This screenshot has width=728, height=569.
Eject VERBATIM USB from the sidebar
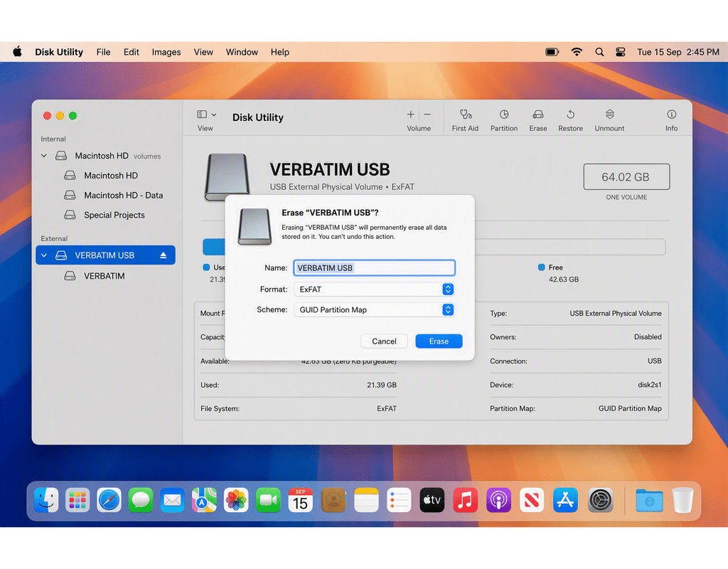point(164,255)
